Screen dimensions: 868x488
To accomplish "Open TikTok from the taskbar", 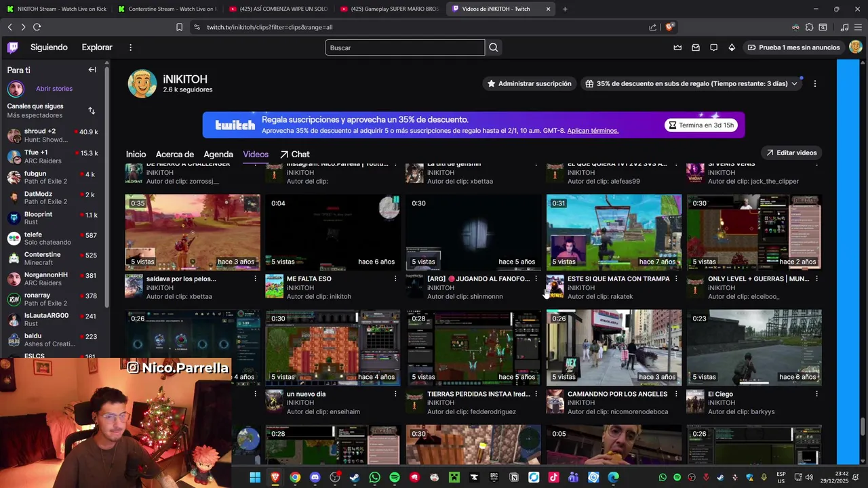I will 553,477.
